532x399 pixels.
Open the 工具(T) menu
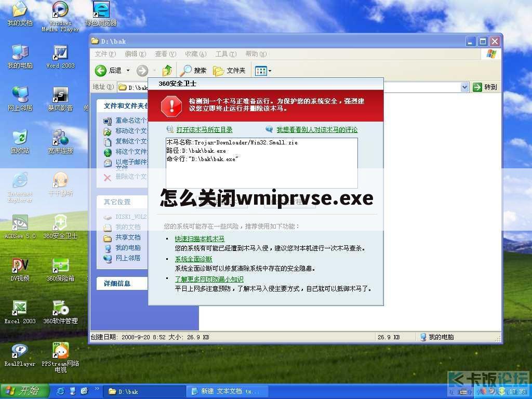click(x=226, y=54)
